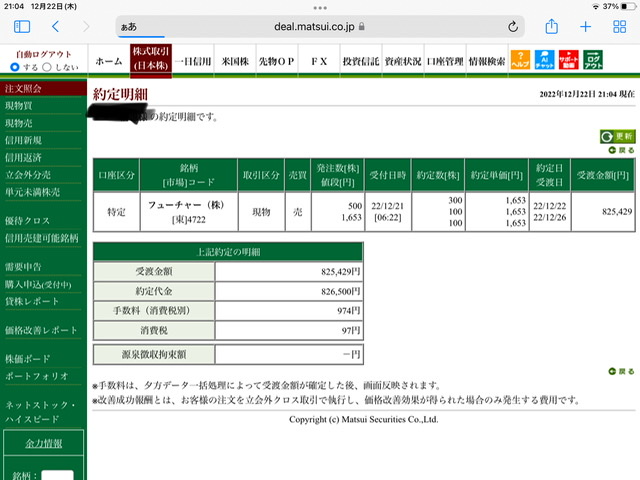Click the [東]4722 stock code
The image size is (640, 480).
point(189,220)
